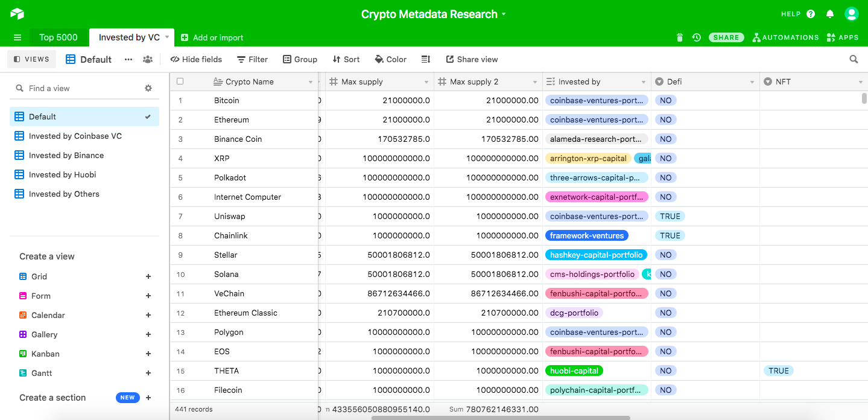Screen dimensions: 868x420
Task: Open the Filter options
Action: click(252, 59)
